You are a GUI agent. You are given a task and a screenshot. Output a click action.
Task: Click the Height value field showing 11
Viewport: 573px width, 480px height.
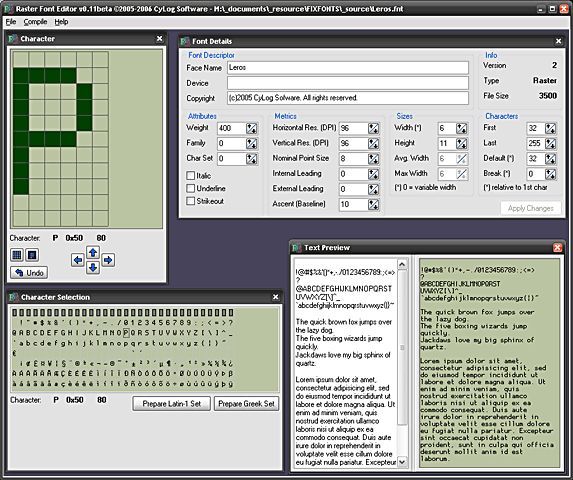pos(447,144)
